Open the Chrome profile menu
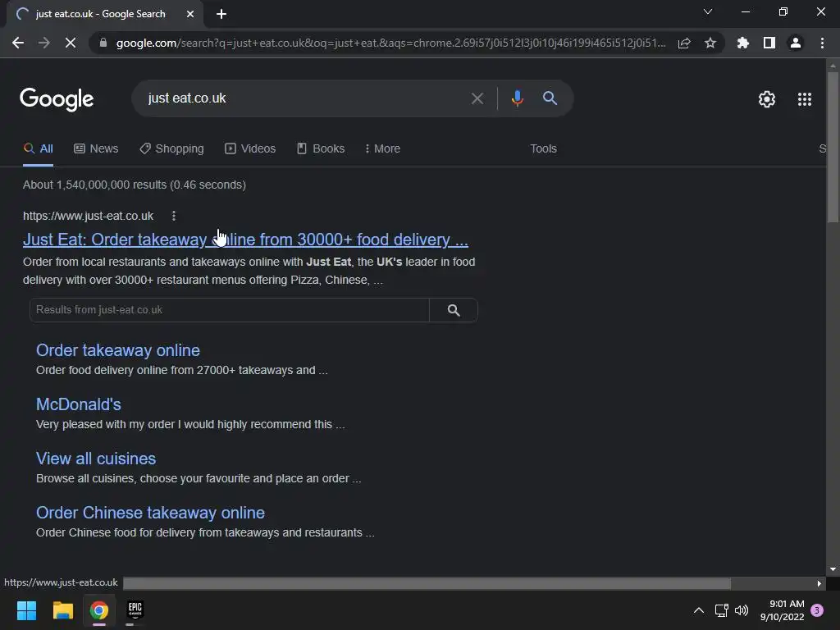The height and width of the screenshot is (630, 840). [x=796, y=43]
